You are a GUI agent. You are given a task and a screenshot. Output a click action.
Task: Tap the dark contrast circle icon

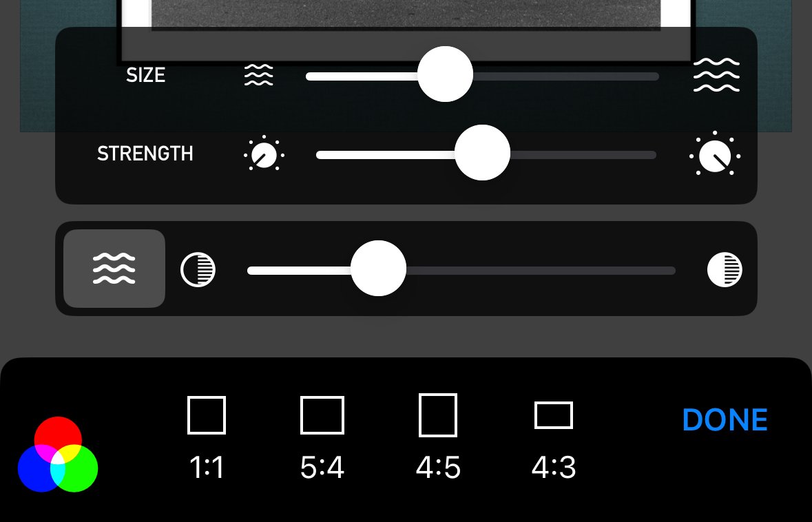pos(725,269)
